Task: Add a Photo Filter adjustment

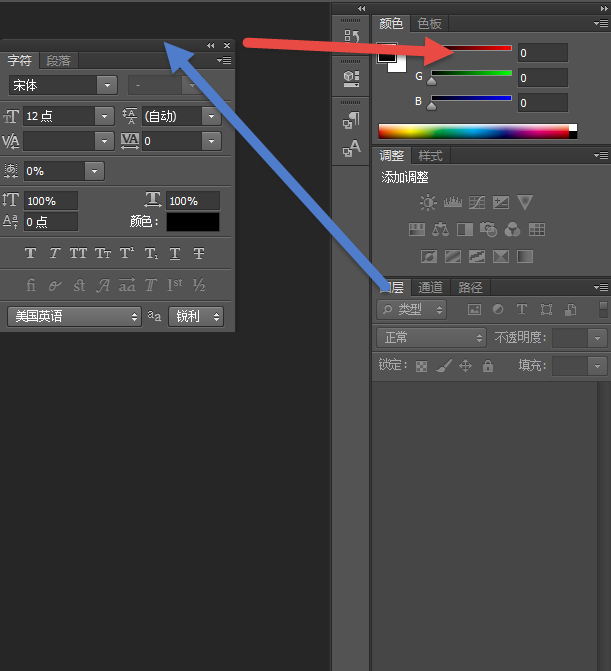Action: tap(488, 229)
